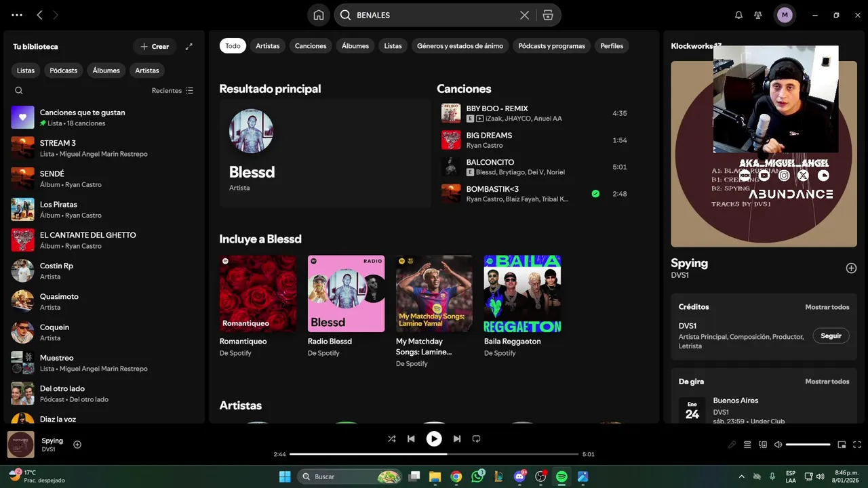This screenshot has height=488, width=868.
Task: Go to Spotify Home via house icon
Action: 319,15
